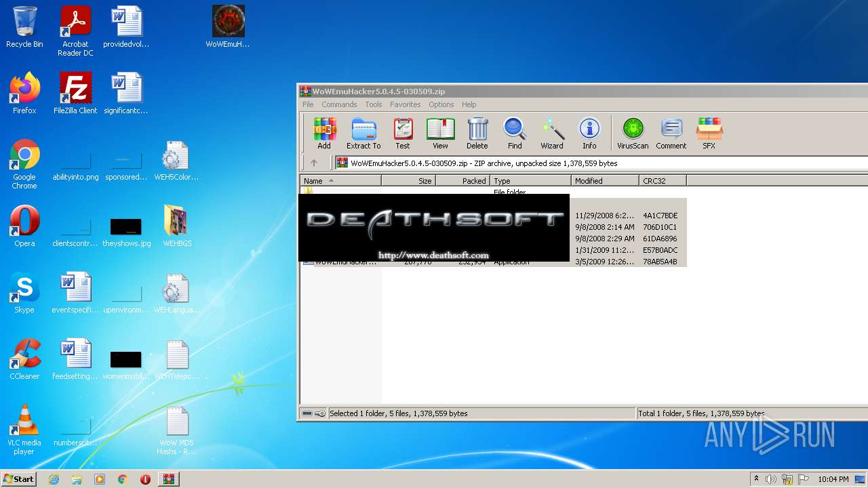The image size is (868, 488).
Task: Sort by the Name column header
Action: tap(340, 181)
